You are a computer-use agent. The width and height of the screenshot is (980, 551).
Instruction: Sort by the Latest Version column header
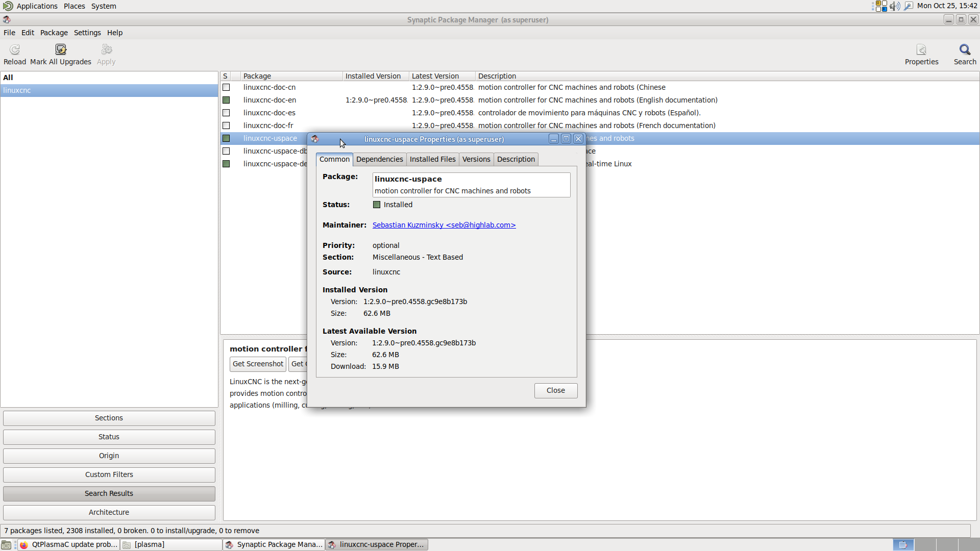click(x=442, y=76)
